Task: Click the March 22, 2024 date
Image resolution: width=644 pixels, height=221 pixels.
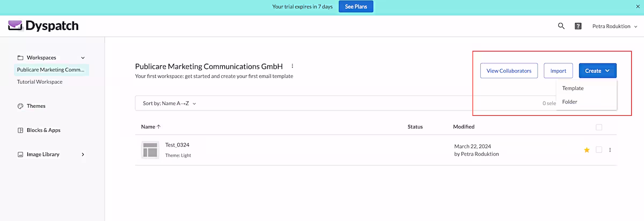Action: 472,146
